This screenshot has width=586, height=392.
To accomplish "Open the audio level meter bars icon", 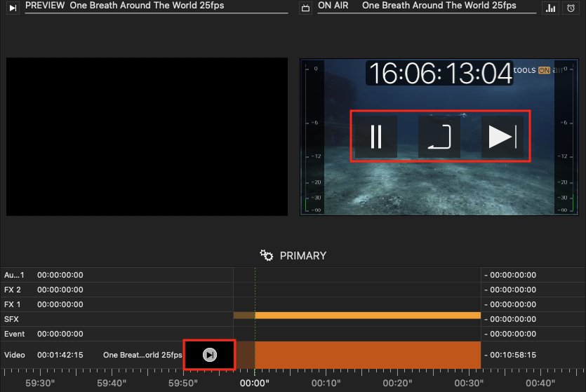I will point(550,8).
